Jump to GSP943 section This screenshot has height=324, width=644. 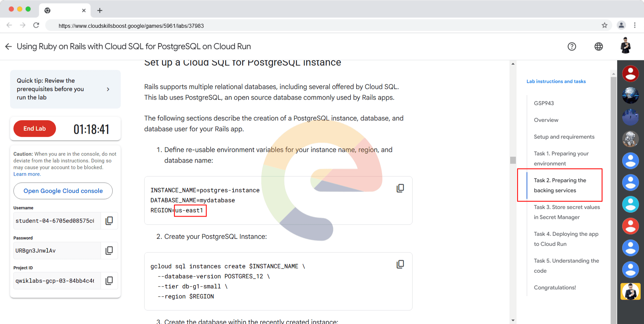click(x=544, y=103)
